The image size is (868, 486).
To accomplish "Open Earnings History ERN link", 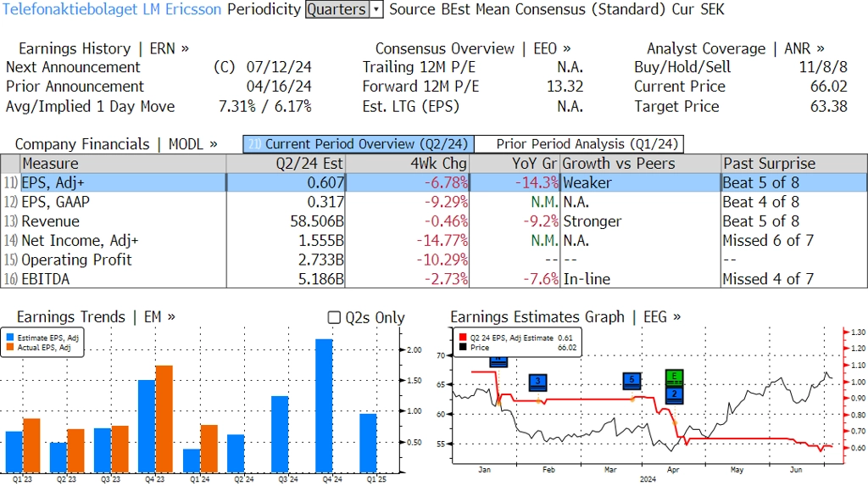I will (103, 48).
